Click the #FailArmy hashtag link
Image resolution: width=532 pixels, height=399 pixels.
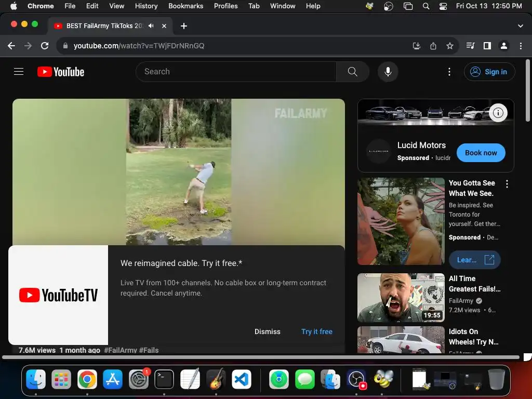click(x=121, y=350)
